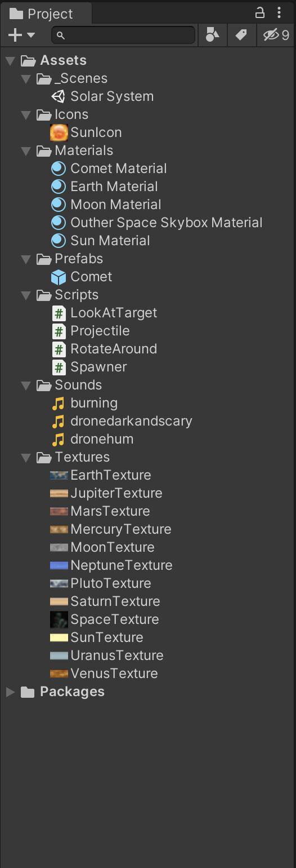
Task: Select the SunIcon image thumbnail
Action: point(59,132)
